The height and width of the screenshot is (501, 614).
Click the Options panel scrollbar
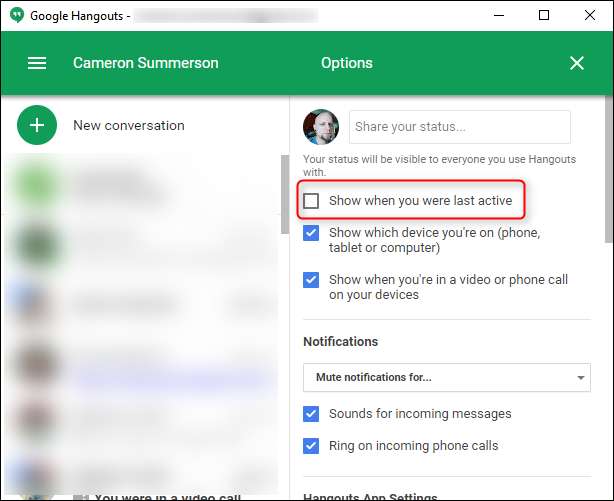tap(609, 168)
